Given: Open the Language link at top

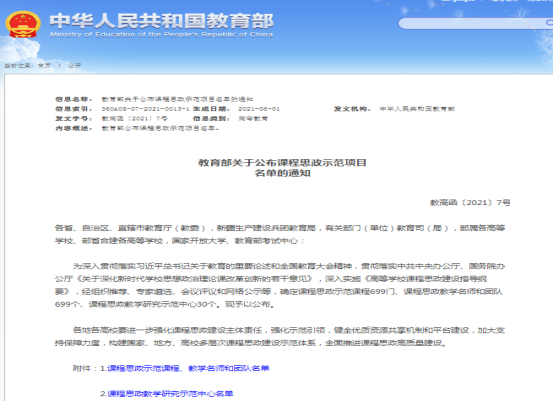Looking at the screenshot, I should [x=458, y=1].
